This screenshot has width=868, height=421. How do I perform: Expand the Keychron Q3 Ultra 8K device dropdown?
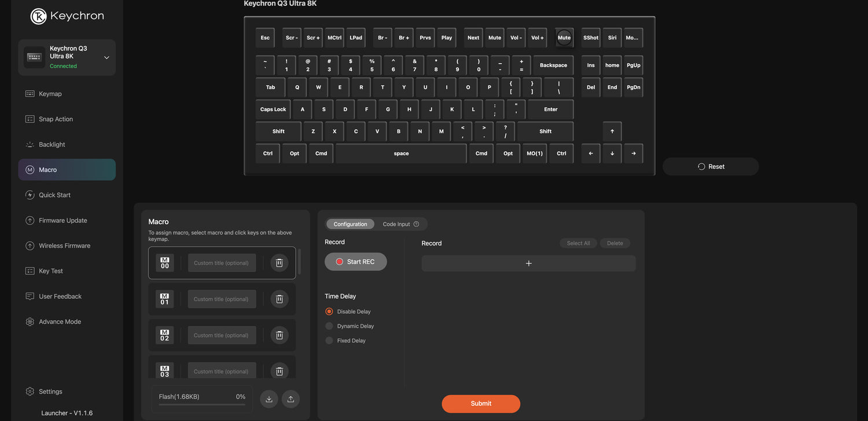click(106, 57)
